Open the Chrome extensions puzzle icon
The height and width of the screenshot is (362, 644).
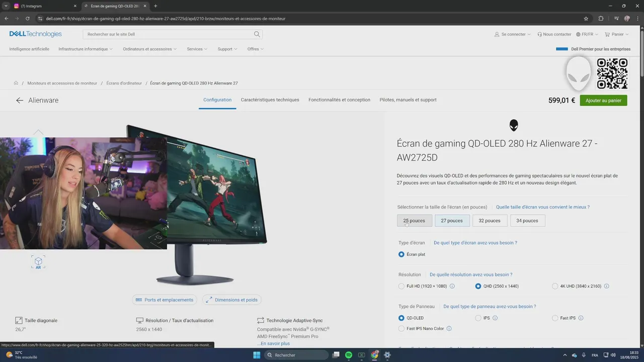[x=601, y=19]
